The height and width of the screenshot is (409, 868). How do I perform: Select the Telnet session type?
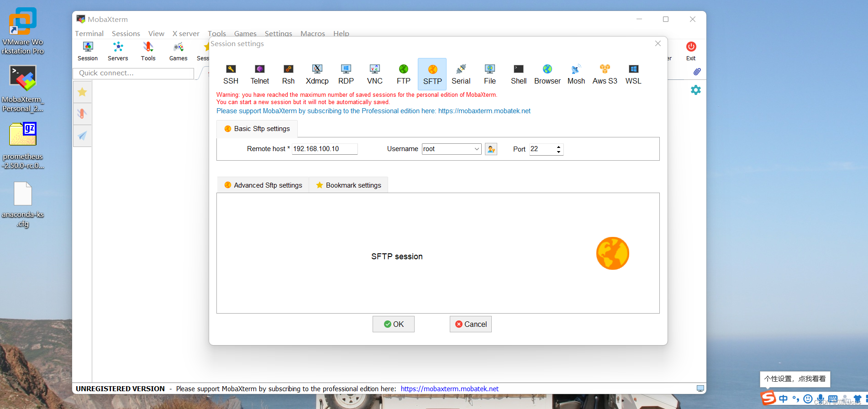coord(259,74)
